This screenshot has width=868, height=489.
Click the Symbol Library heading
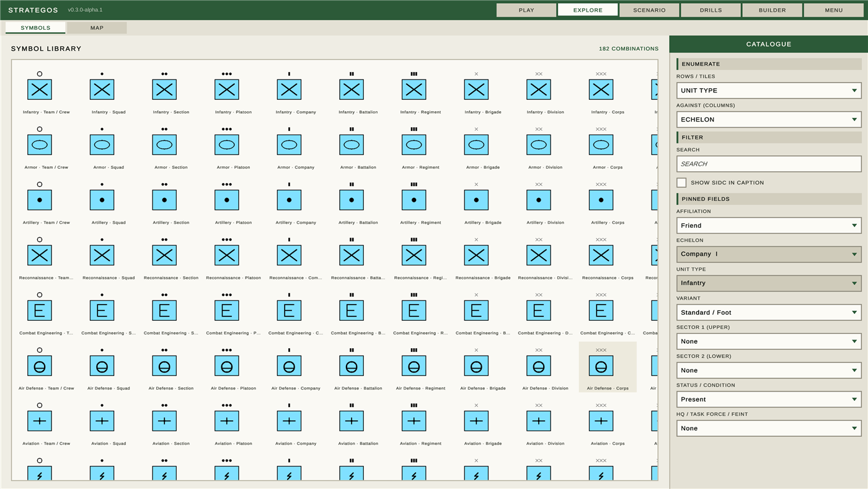point(46,48)
